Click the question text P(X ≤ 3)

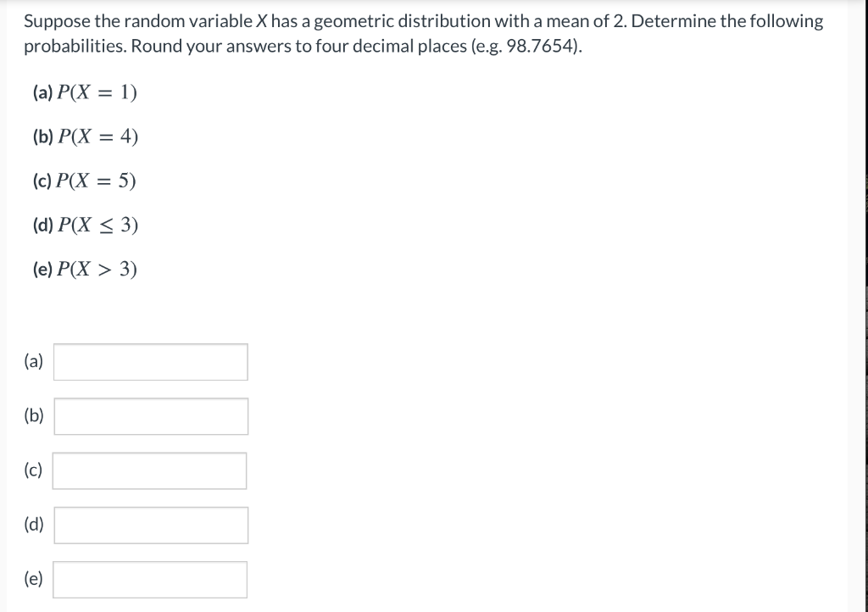point(99,225)
